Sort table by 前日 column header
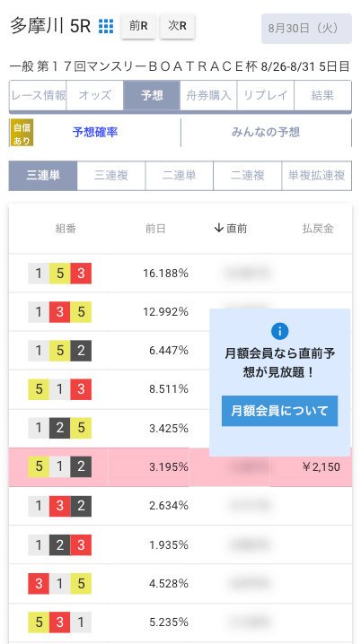The width and height of the screenshot is (361, 644). 155,229
